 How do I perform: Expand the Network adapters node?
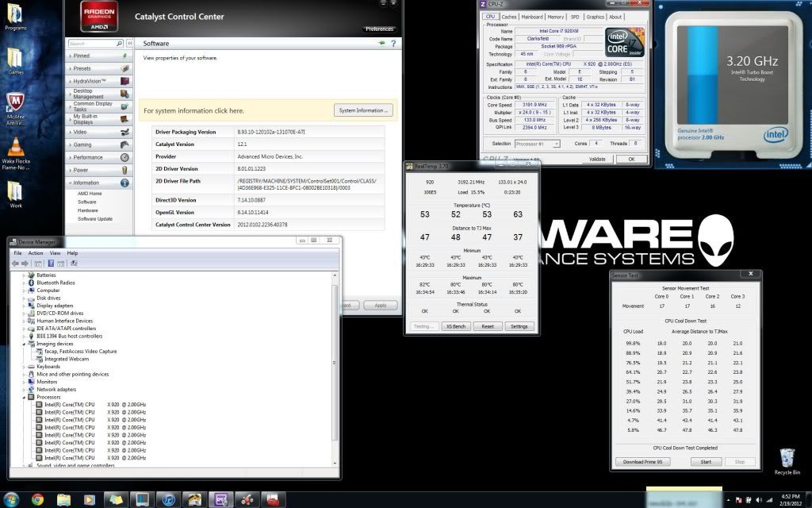[x=24, y=390]
